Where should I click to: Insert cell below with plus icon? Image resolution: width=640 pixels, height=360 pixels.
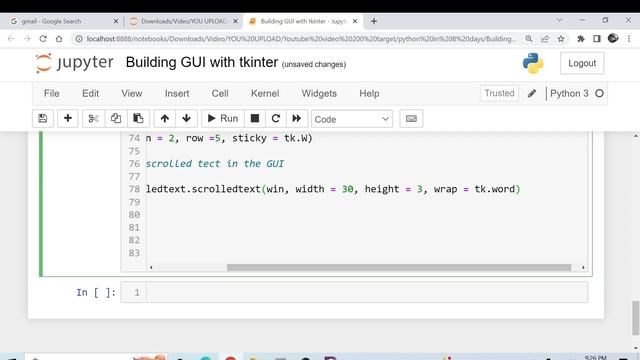click(x=68, y=119)
